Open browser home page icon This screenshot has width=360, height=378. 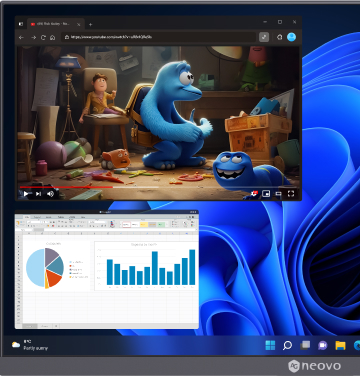(52, 37)
